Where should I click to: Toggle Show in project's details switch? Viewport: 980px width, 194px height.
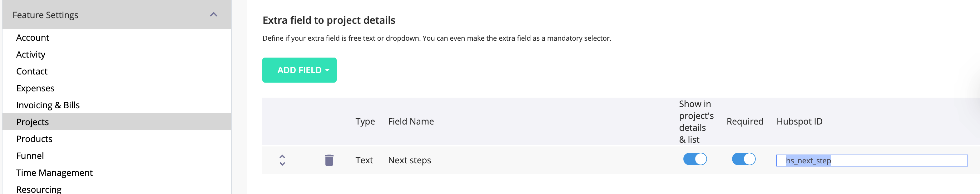pos(695,159)
